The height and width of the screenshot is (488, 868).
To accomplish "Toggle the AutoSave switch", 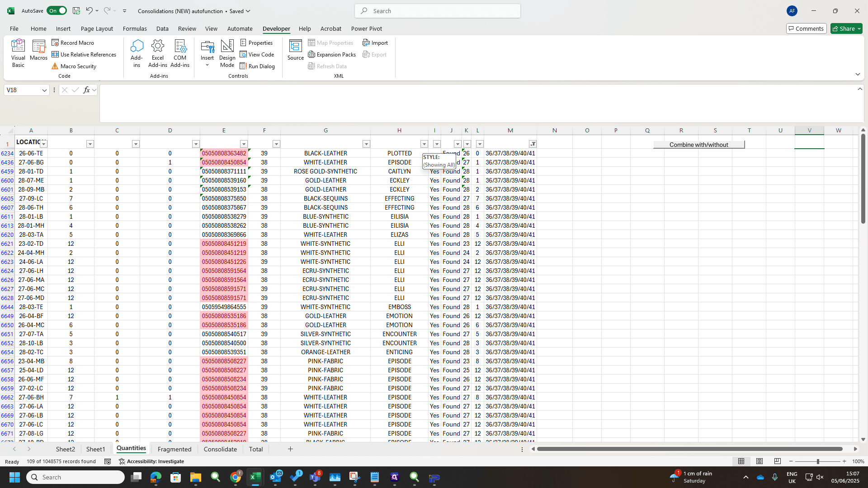I will pos(57,11).
